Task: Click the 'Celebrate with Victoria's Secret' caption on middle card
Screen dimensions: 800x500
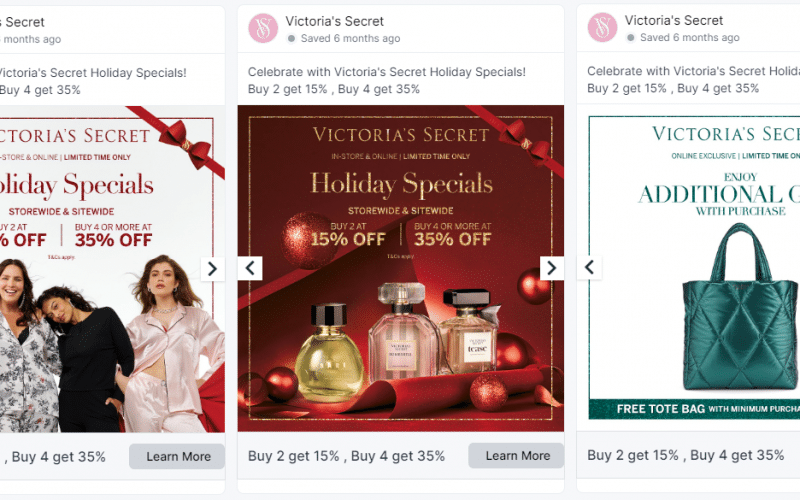Action: coord(386,72)
